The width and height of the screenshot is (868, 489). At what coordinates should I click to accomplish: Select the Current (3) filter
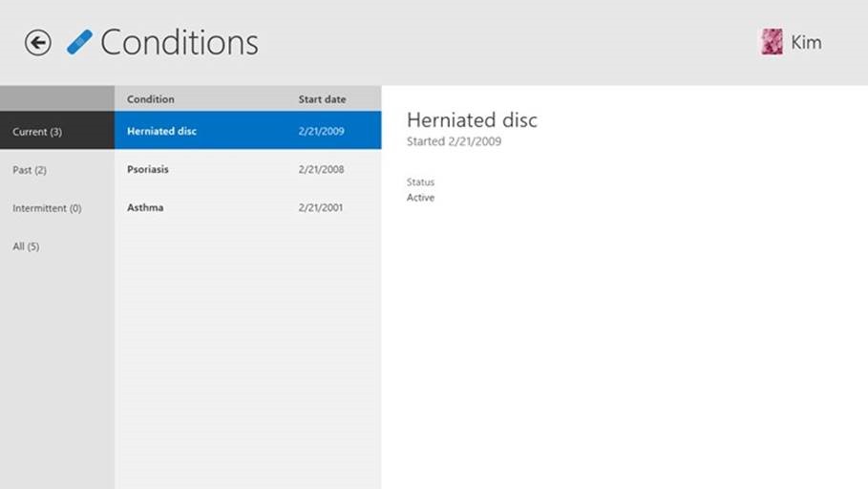pos(37,132)
